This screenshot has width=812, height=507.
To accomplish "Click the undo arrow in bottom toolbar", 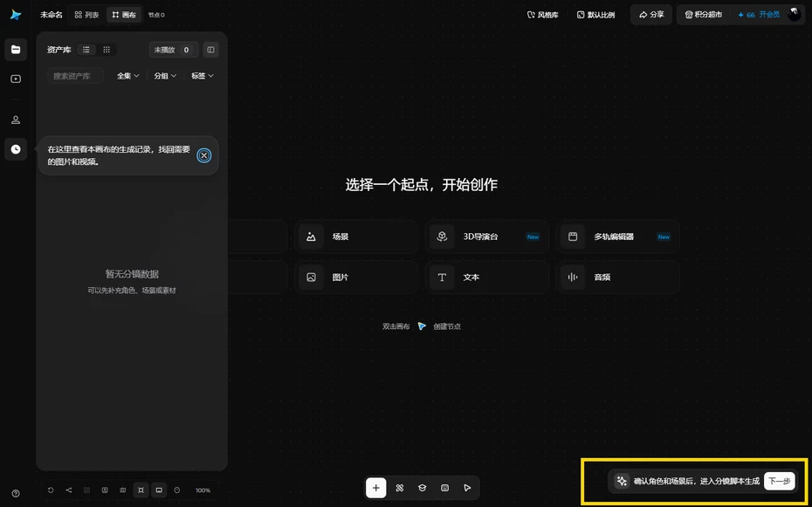I will (51, 490).
